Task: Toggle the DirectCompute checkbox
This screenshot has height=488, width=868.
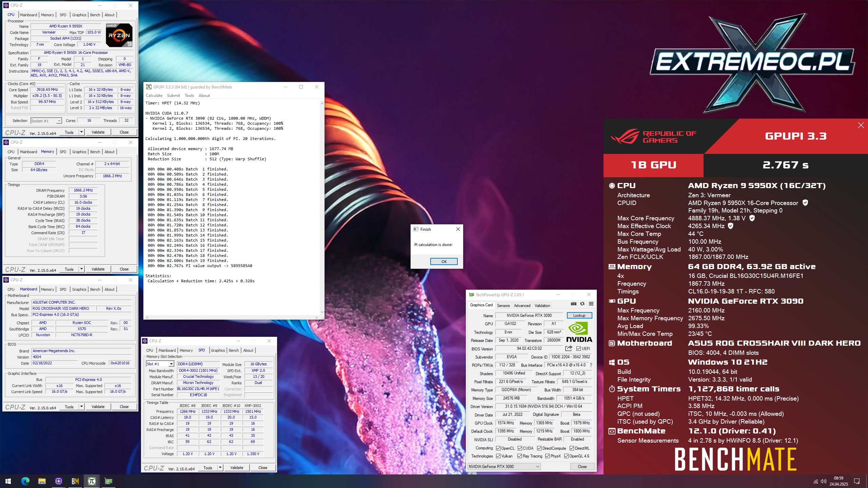Action: point(539,448)
